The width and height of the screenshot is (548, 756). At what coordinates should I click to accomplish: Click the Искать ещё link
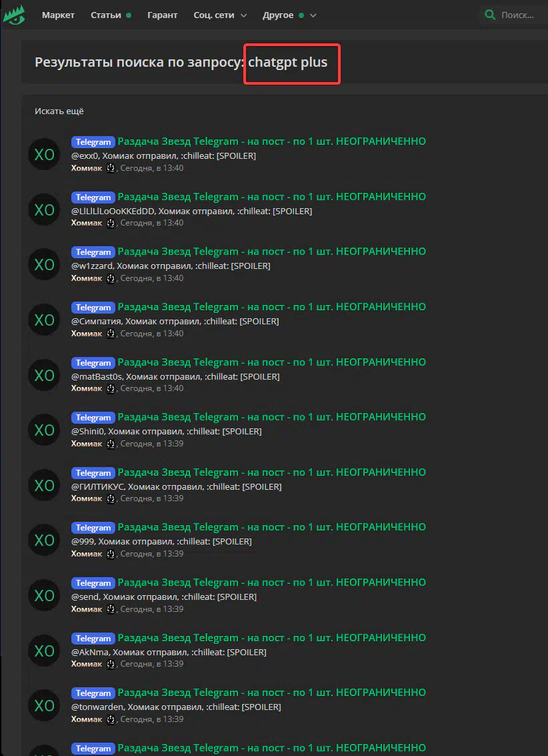[x=59, y=111]
